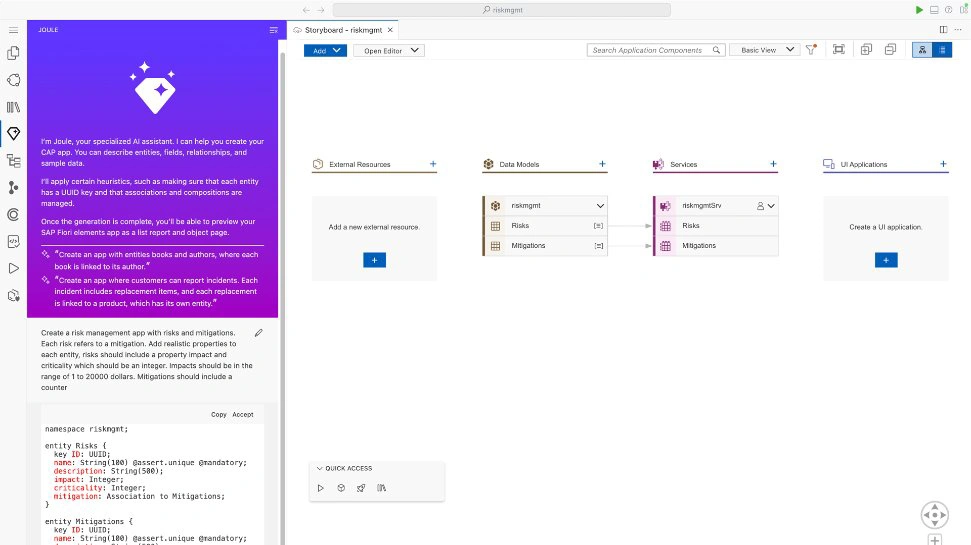The width and height of the screenshot is (971, 545).
Task: Click the split editor icon
Action: pyautogui.click(x=943, y=30)
